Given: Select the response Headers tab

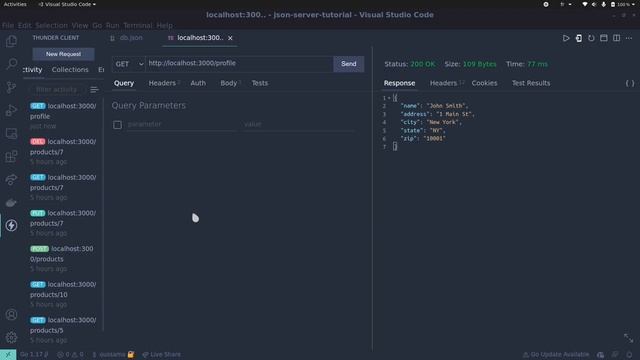Looking at the screenshot, I should [446, 83].
